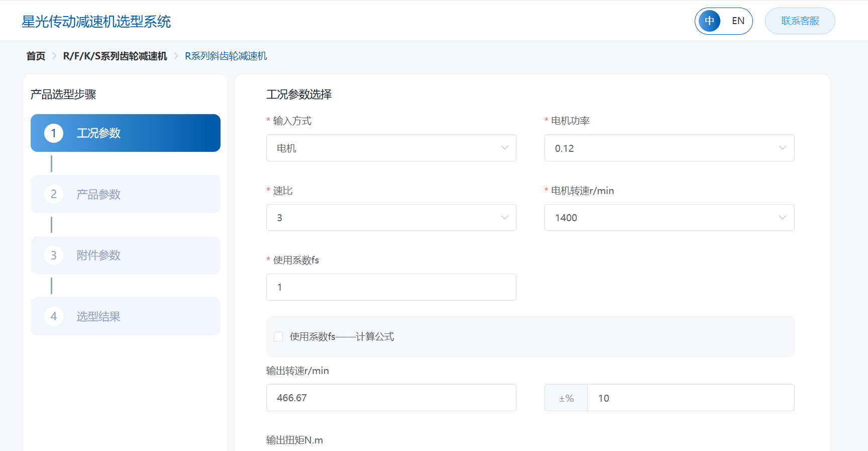Focus the 输出转速r/min field showing 466.67
The height and width of the screenshot is (451, 868).
pos(391,398)
